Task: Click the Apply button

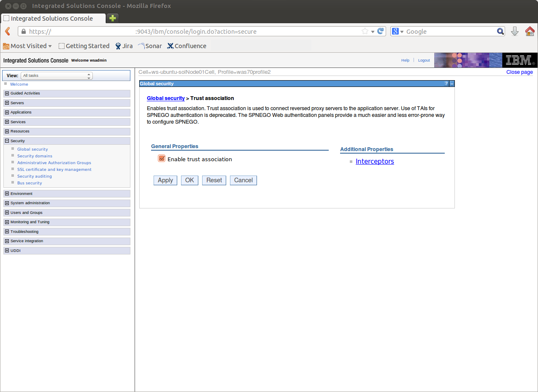Action: (x=165, y=180)
